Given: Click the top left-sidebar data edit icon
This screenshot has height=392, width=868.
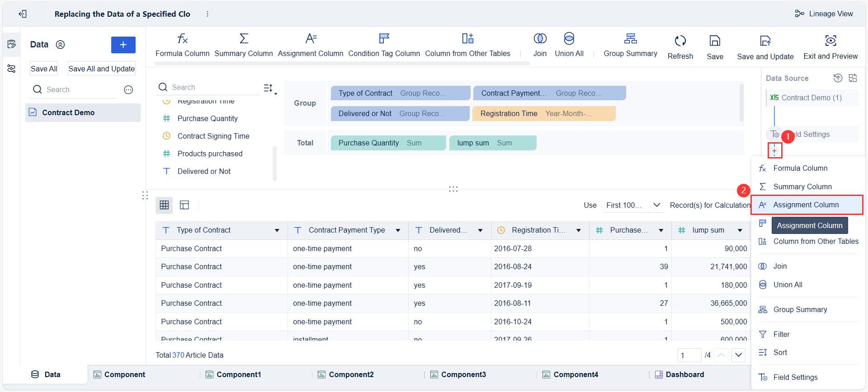Looking at the screenshot, I should [x=12, y=44].
